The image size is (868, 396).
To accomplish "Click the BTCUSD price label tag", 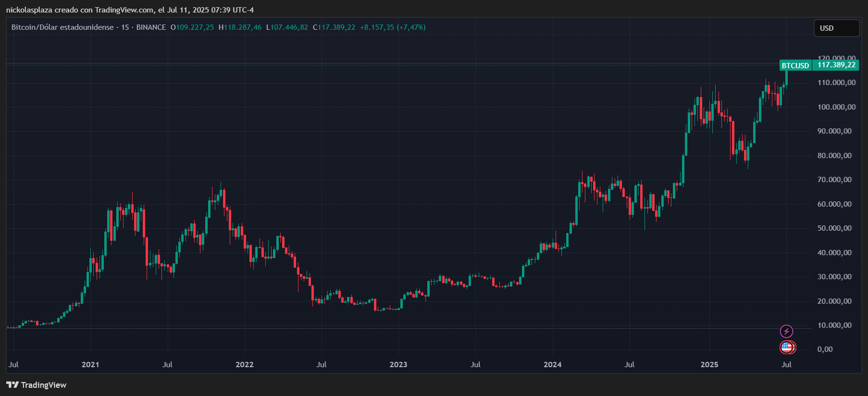I will [795, 65].
